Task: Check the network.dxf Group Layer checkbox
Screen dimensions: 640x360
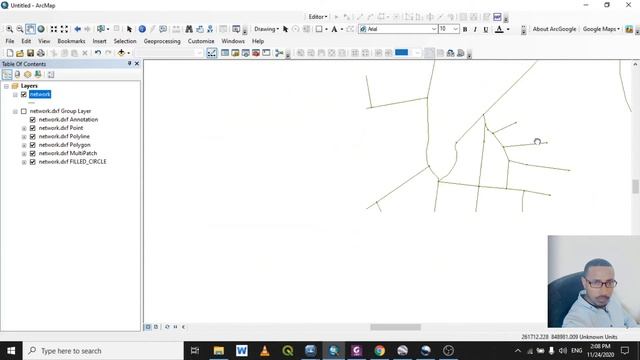Action: coord(24,111)
